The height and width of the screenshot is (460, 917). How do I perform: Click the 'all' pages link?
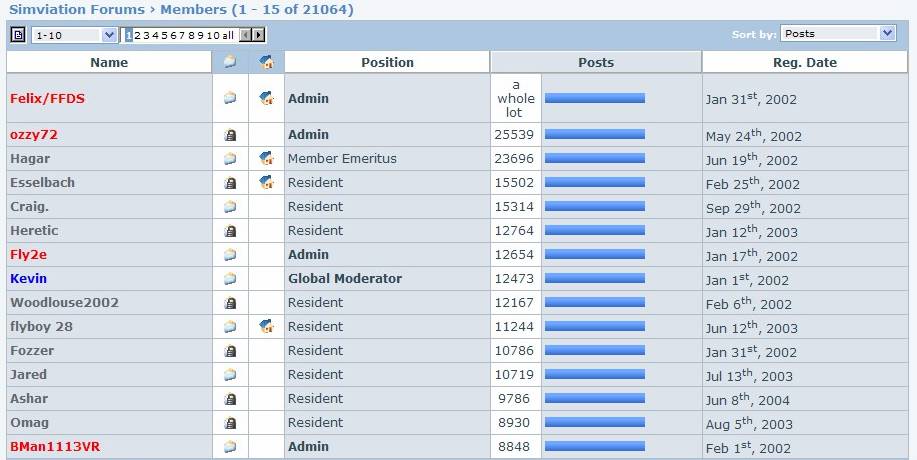pos(228,35)
